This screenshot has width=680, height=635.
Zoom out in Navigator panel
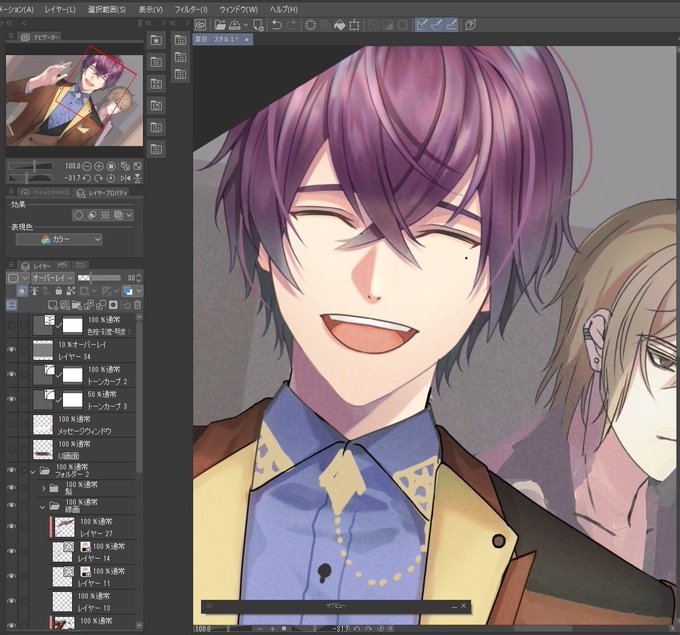(87, 166)
